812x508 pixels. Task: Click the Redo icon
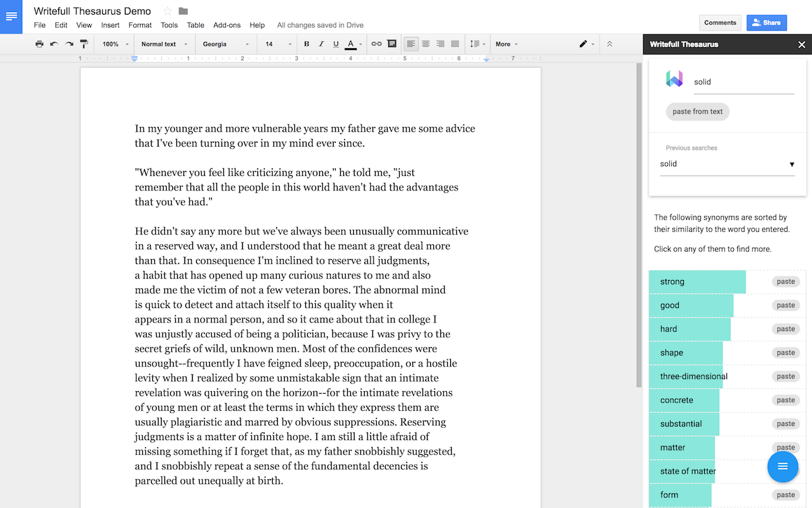[x=70, y=44]
